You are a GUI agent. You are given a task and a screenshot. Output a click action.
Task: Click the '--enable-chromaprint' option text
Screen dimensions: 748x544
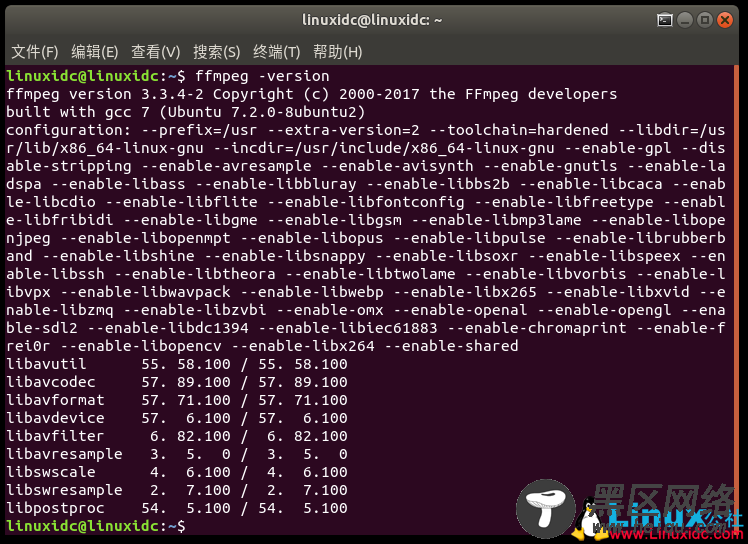[x=537, y=328]
